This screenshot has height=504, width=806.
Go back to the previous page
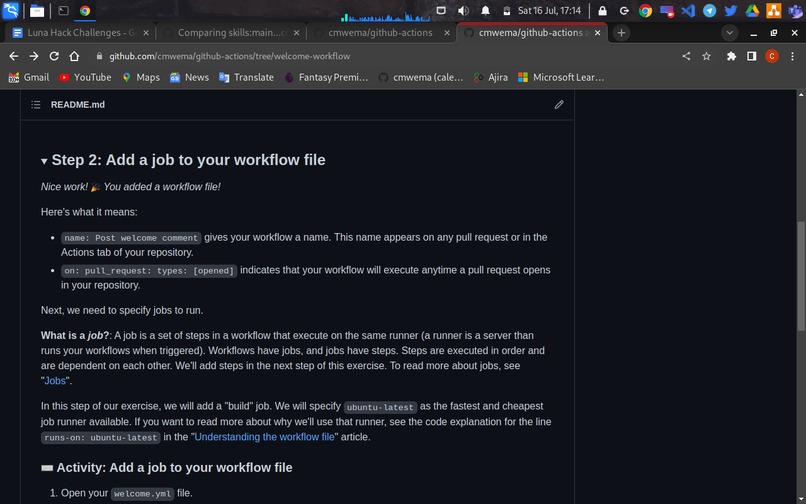tap(14, 56)
